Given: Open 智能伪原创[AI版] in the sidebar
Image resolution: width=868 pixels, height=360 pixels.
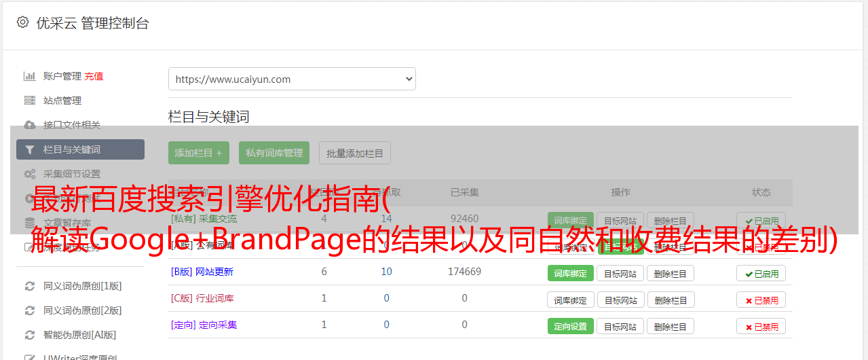Looking at the screenshot, I should [x=80, y=335].
